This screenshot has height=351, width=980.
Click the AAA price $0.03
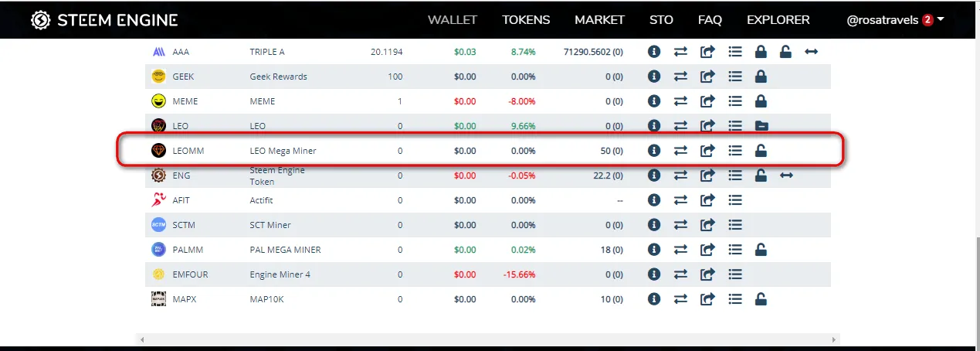(x=465, y=52)
